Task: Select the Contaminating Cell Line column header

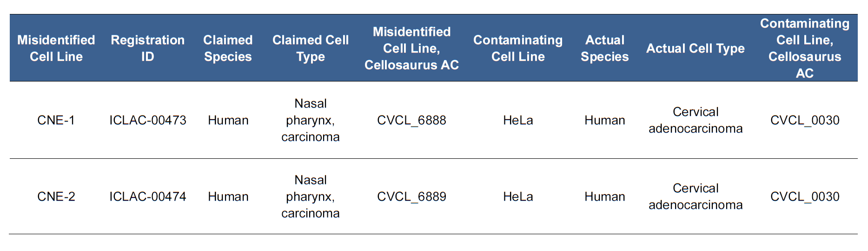Action: 518,48
